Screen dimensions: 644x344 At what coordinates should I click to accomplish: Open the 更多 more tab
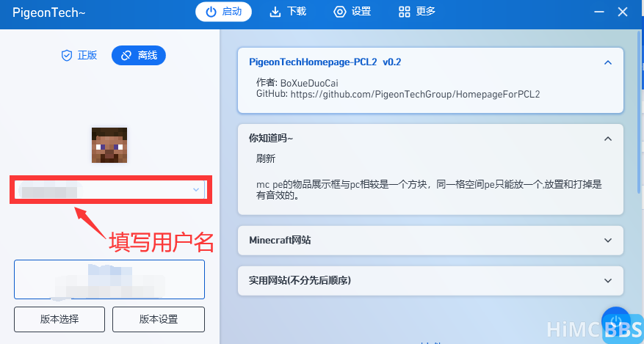click(x=416, y=12)
